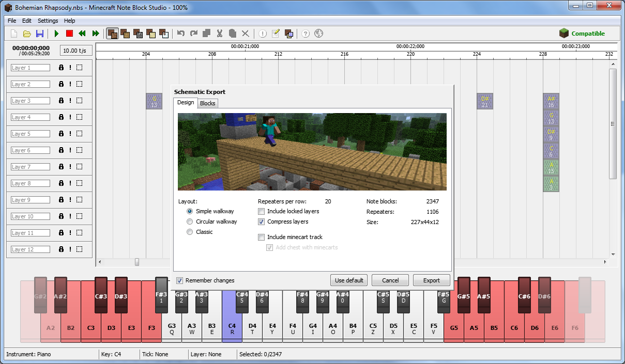625x364 pixels.
Task: Open song info exclamation icon in toolbar
Action: click(x=263, y=34)
